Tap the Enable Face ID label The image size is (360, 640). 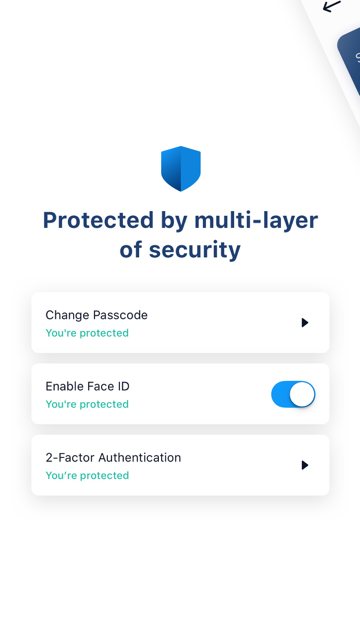(87, 386)
